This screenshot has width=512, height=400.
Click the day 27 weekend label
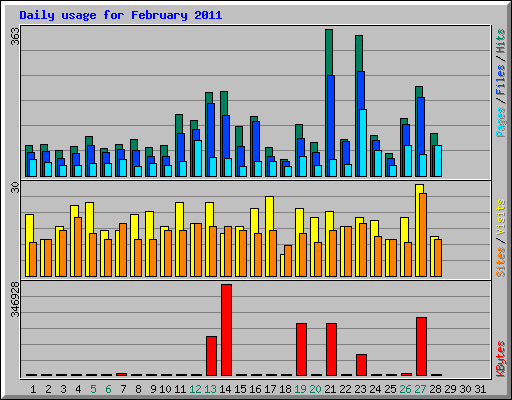point(420,389)
